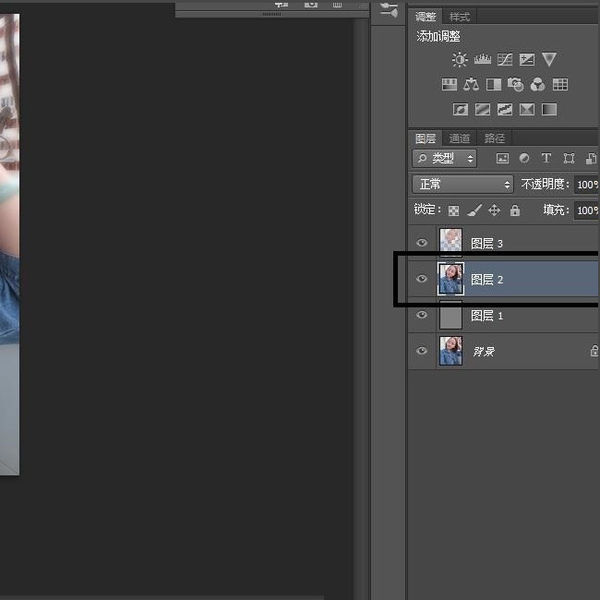Select the 背景 layer thumbnail
This screenshot has height=600, width=600.
[x=450, y=351]
